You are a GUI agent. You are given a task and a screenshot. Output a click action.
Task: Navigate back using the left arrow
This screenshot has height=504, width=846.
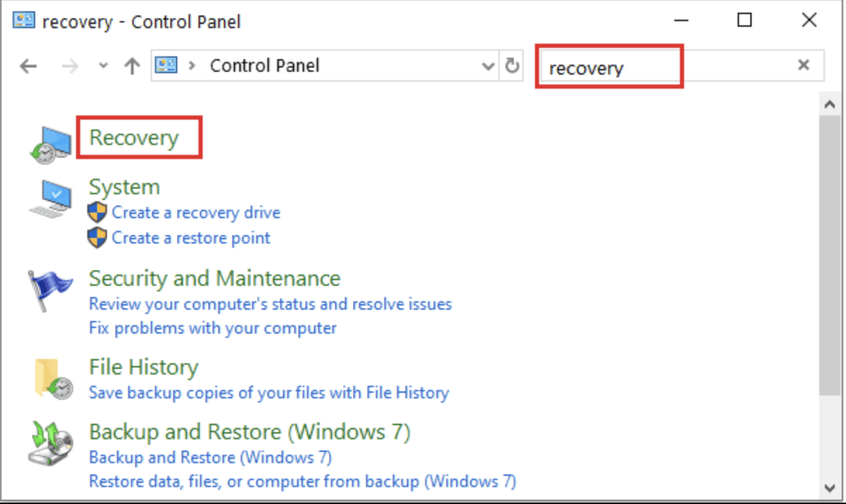click(28, 65)
